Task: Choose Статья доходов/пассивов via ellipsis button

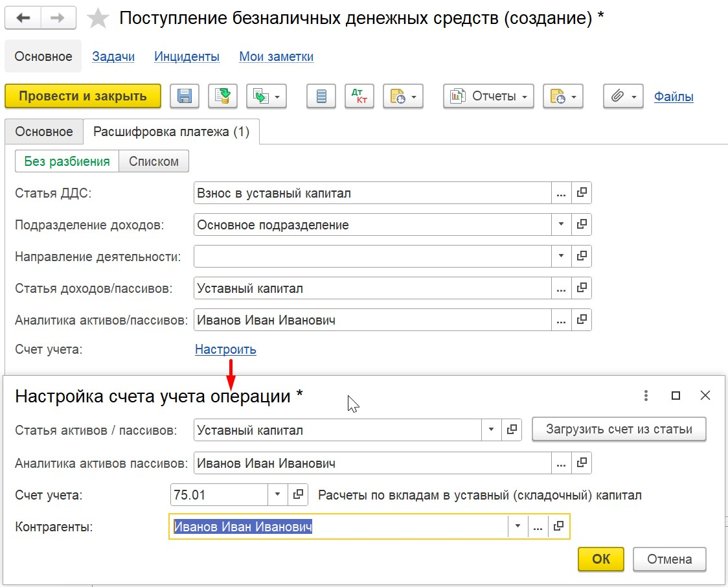Action: point(562,288)
